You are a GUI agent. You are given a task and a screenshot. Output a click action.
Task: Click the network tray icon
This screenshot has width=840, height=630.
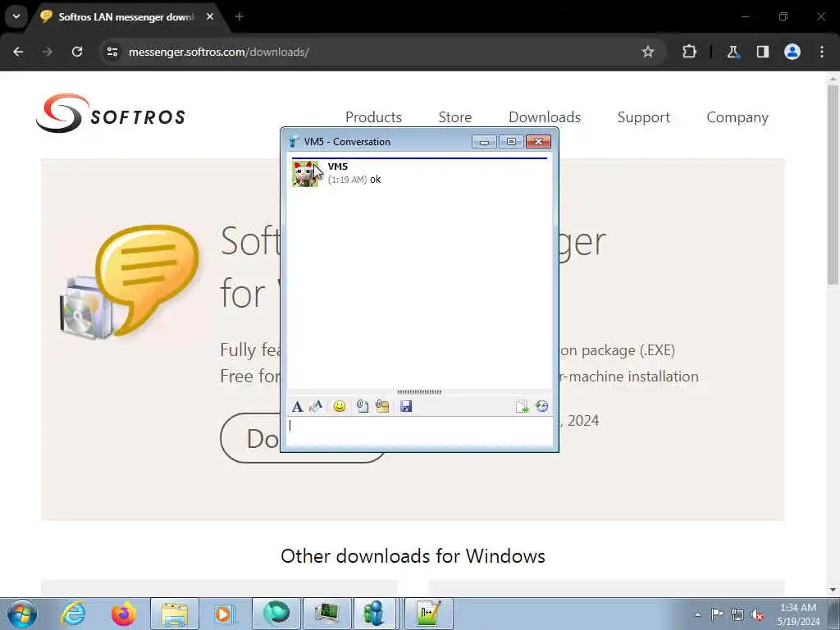(x=737, y=615)
